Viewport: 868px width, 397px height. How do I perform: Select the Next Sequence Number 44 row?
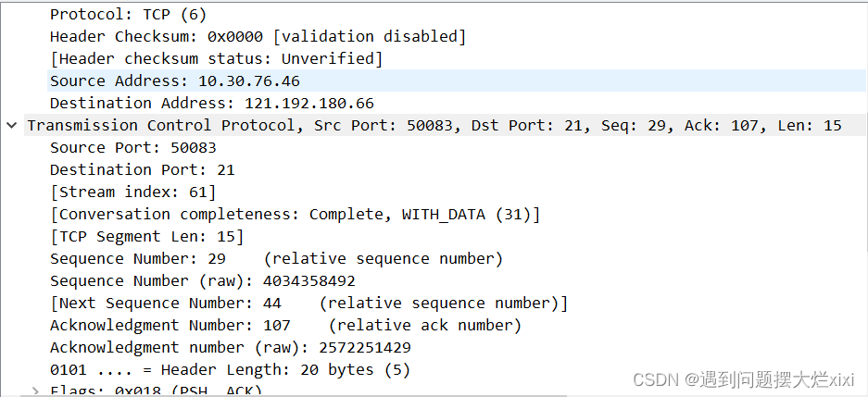[x=308, y=303]
